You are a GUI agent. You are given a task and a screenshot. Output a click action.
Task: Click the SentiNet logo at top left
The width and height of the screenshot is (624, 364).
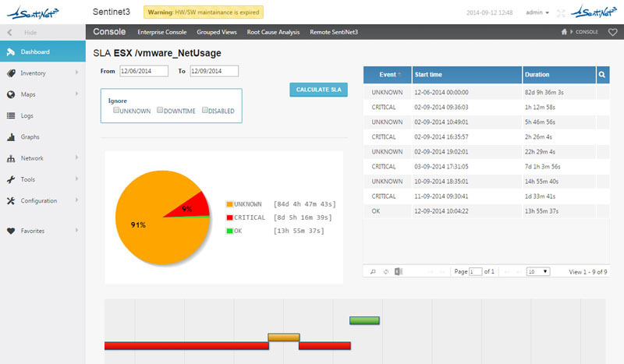33,12
